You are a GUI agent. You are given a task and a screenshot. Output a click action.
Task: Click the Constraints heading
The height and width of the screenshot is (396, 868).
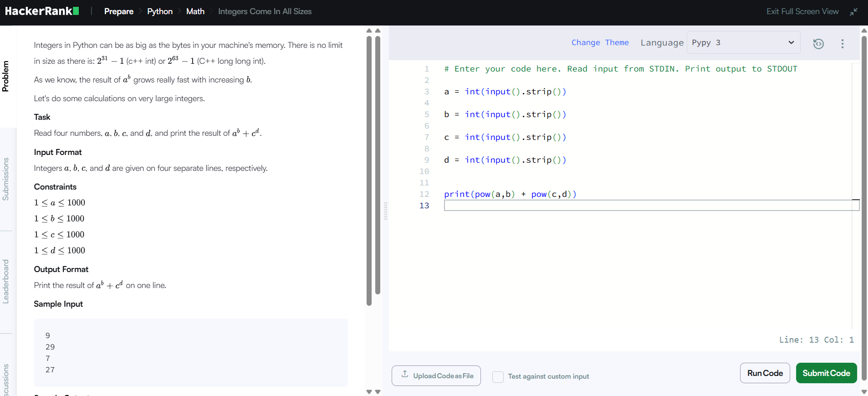(x=55, y=187)
